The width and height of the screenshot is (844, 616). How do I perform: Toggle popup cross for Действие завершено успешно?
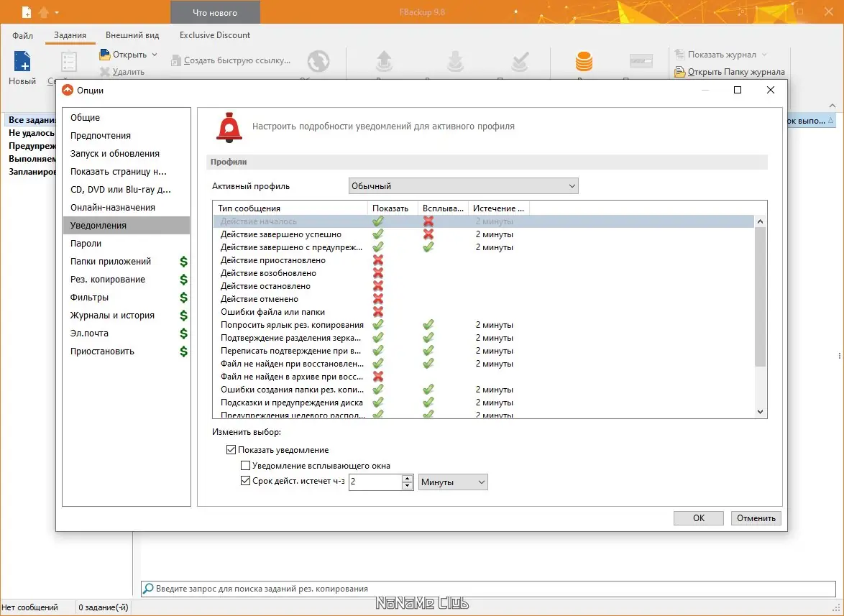point(428,234)
